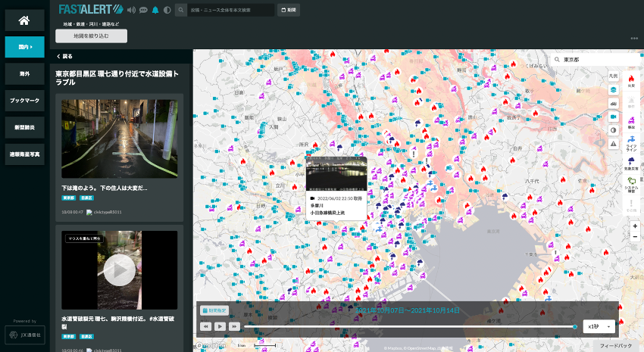The width and height of the screenshot is (644, 352).
Task: Toggle live camera layer on map
Action: (x=614, y=117)
